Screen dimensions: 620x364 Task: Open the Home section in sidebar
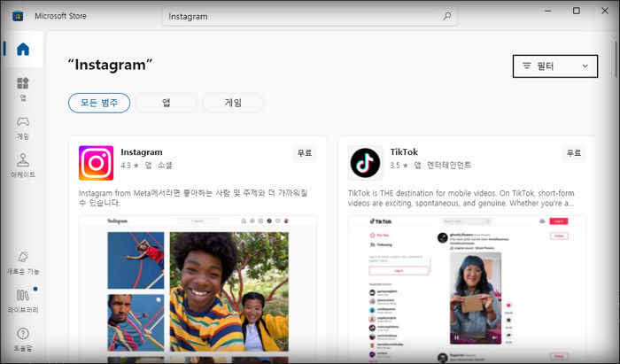click(x=23, y=49)
